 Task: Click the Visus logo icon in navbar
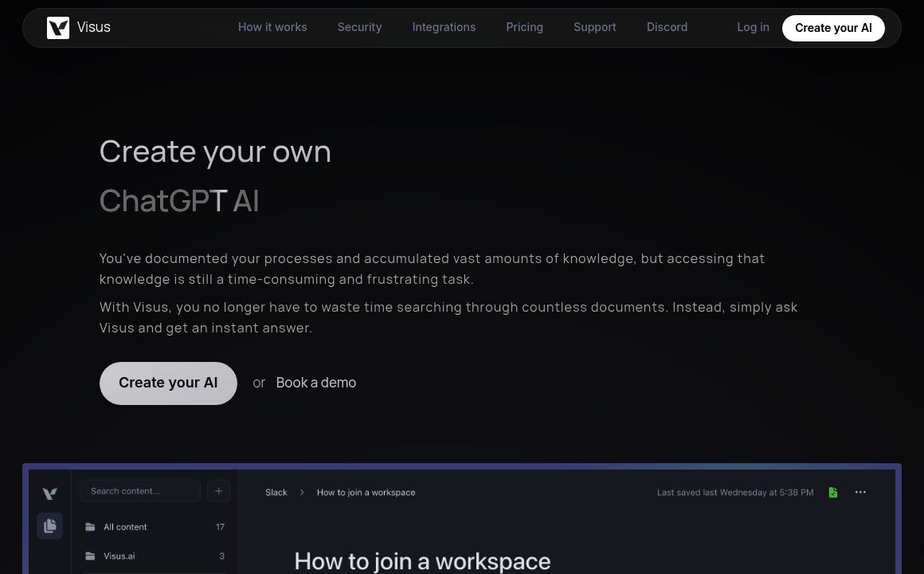58,28
